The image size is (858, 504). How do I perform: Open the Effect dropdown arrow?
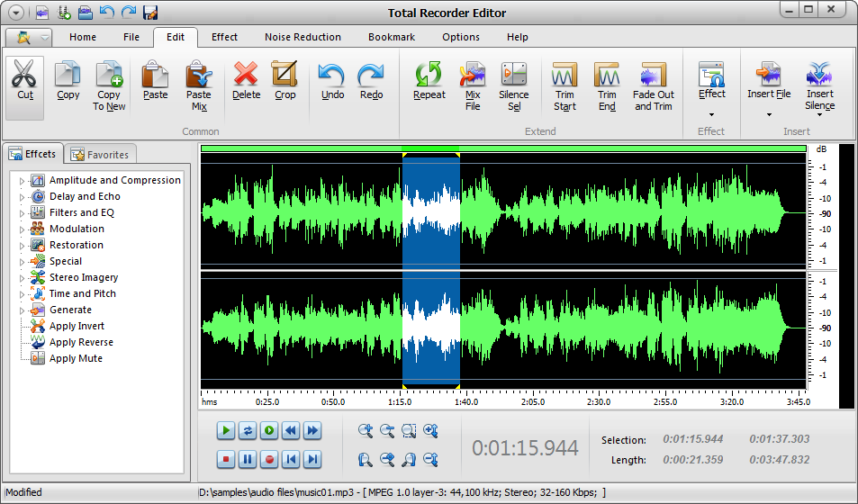[711, 115]
